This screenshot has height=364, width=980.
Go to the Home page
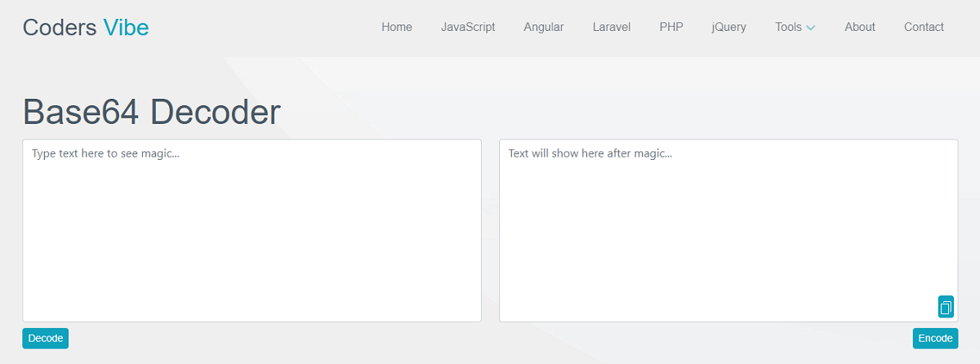pos(397,27)
